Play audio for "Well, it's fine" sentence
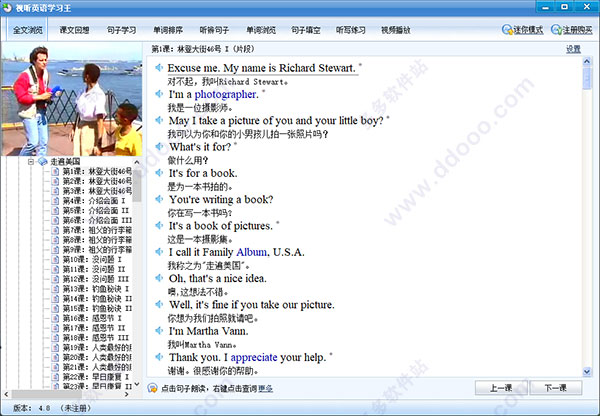 pyautogui.click(x=159, y=305)
